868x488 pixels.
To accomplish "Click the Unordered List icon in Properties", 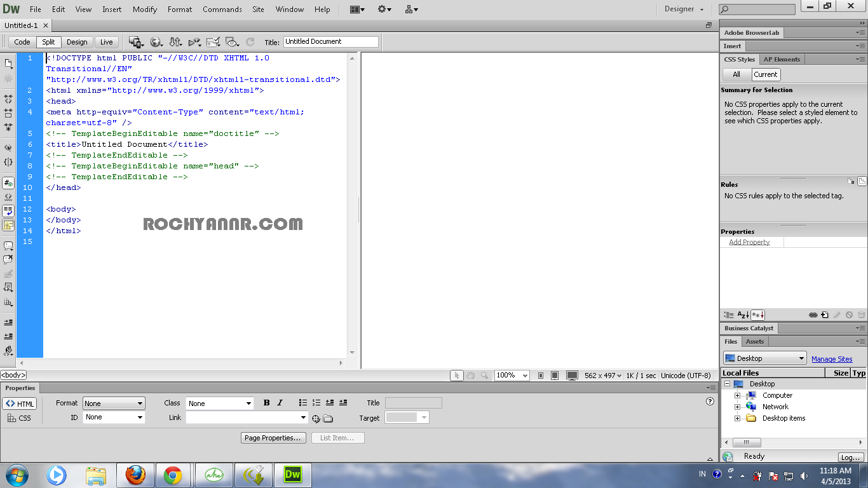I will coord(303,403).
